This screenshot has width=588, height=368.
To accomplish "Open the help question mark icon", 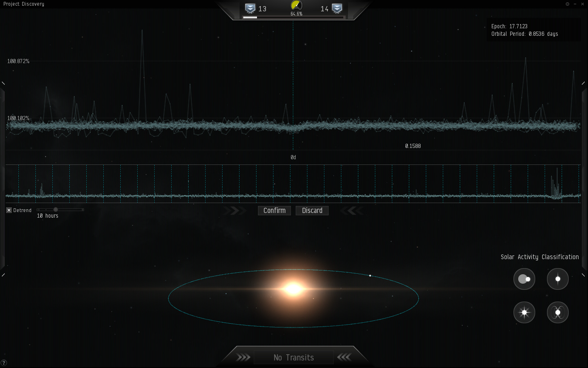I will pos(4,363).
